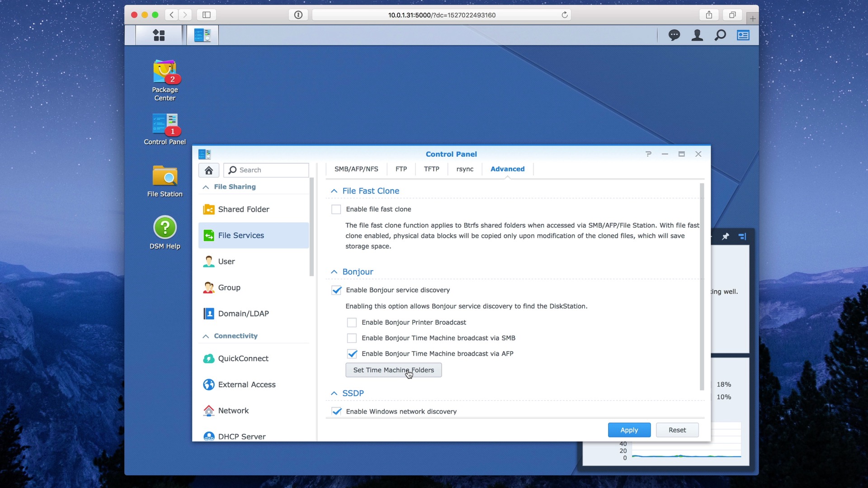Collapse the Bonjour section

pyautogui.click(x=334, y=272)
